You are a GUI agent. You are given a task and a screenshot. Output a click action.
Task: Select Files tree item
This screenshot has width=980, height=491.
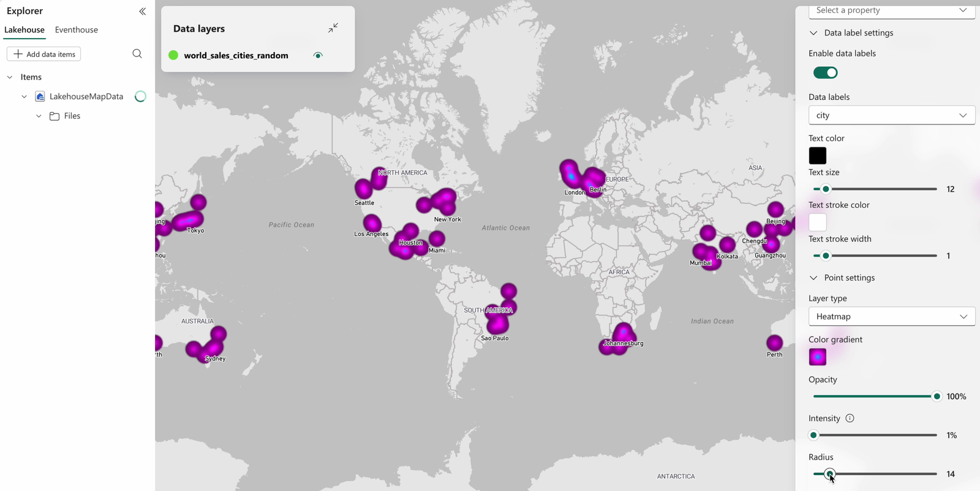[x=72, y=116]
